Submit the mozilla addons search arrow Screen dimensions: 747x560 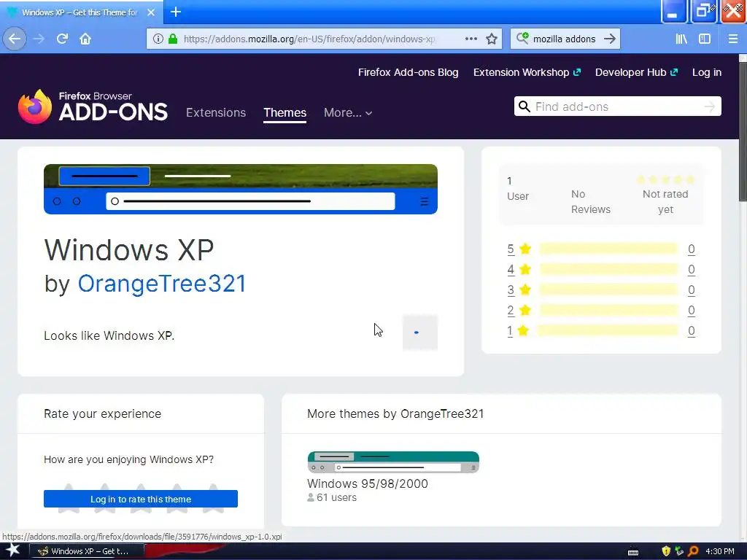tap(609, 39)
